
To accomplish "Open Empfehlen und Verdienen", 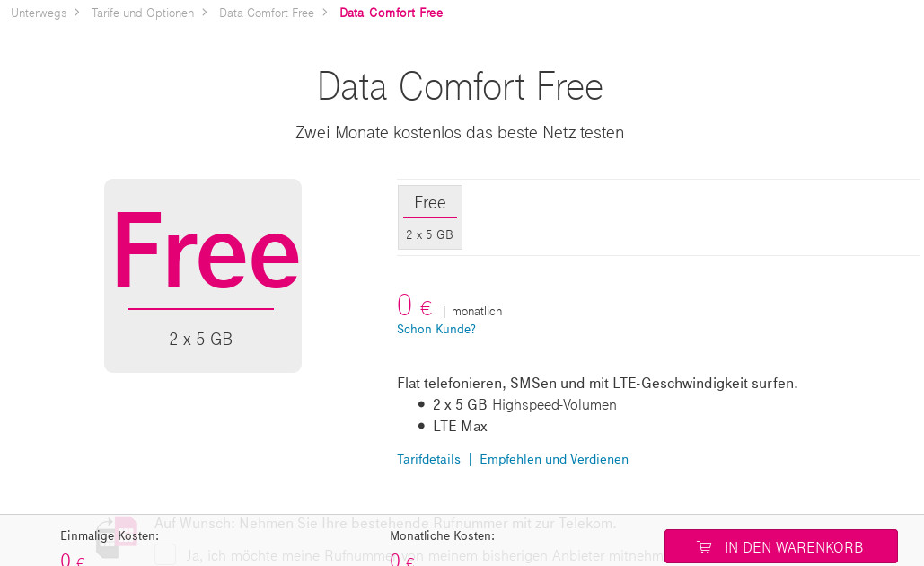I will click(x=554, y=458).
